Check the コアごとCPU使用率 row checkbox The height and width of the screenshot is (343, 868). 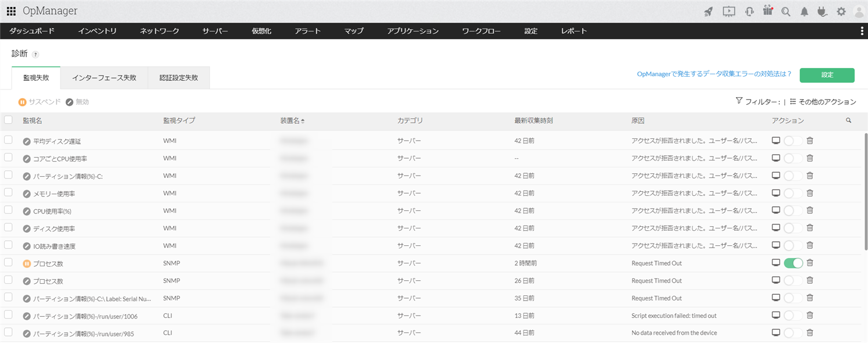[x=8, y=158]
